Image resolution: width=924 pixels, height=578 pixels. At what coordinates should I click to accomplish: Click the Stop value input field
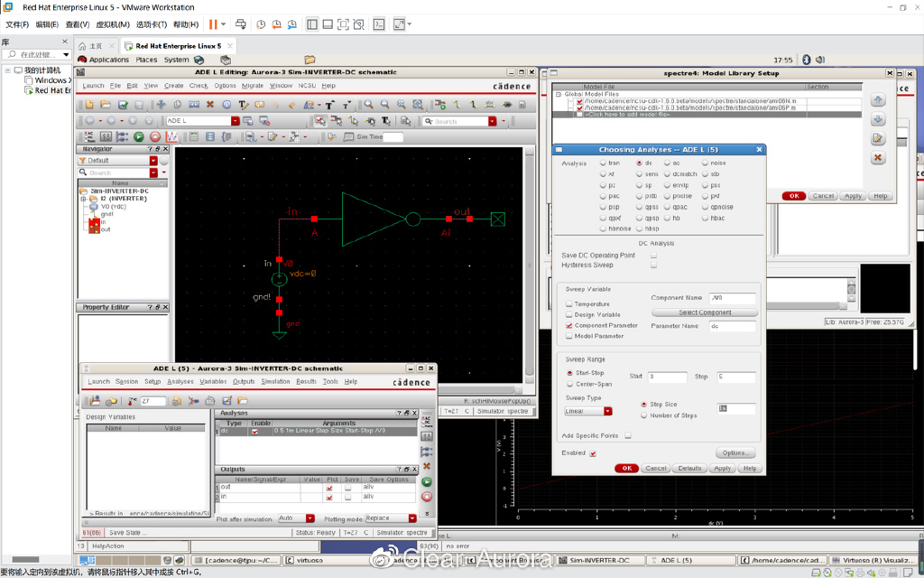pyautogui.click(x=736, y=377)
